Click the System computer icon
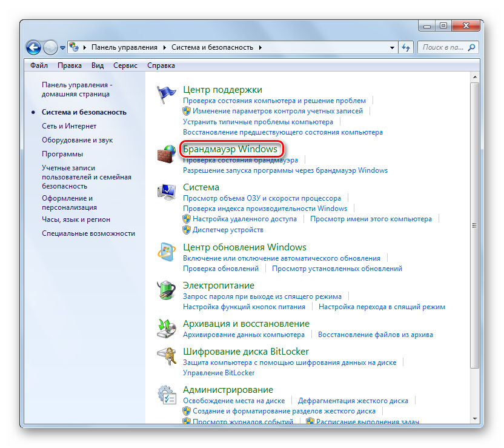This screenshot has width=504, height=448. [166, 193]
